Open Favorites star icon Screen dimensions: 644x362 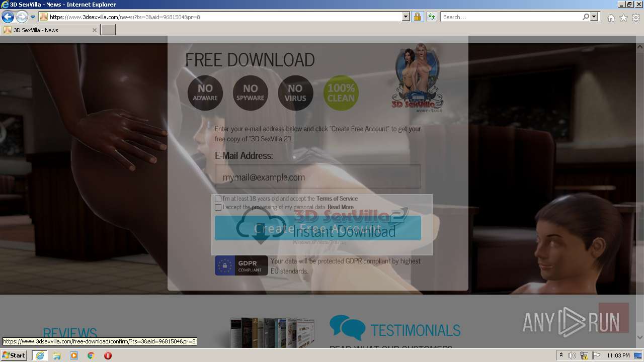click(x=623, y=18)
